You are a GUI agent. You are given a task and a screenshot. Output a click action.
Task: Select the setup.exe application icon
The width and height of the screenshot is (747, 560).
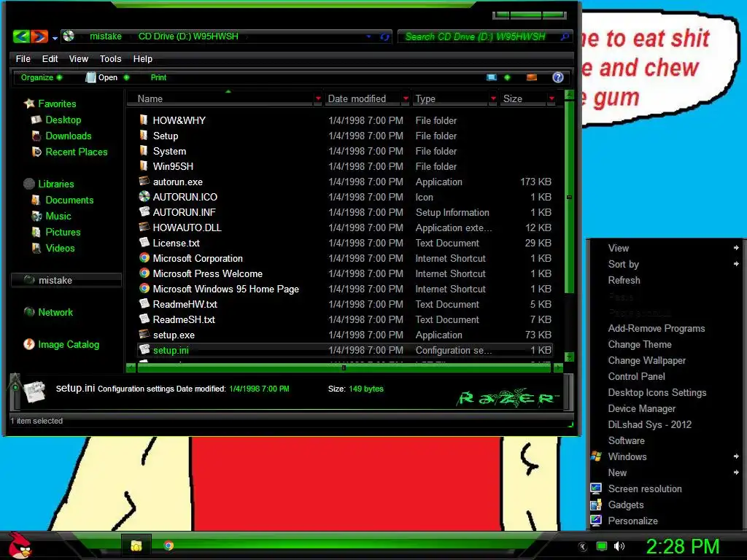tap(144, 334)
